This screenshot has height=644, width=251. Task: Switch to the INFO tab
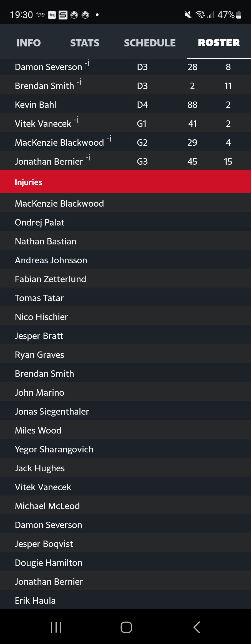(28, 43)
